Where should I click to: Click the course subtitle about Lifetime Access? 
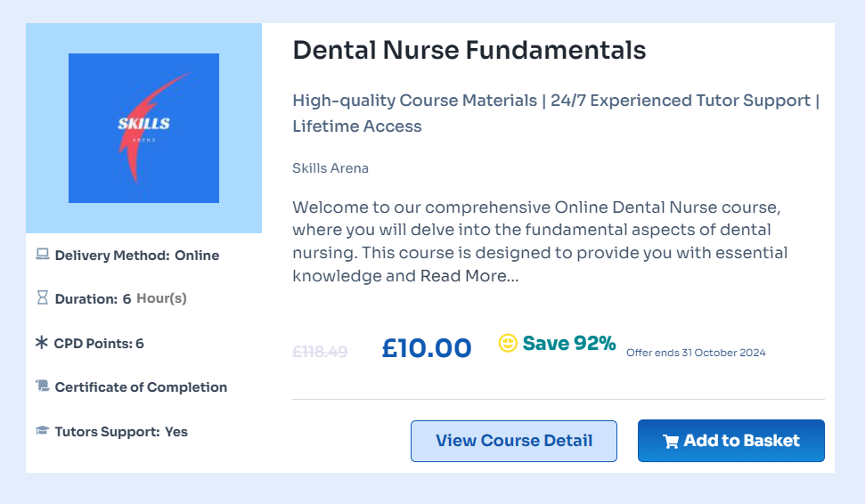coord(555,113)
